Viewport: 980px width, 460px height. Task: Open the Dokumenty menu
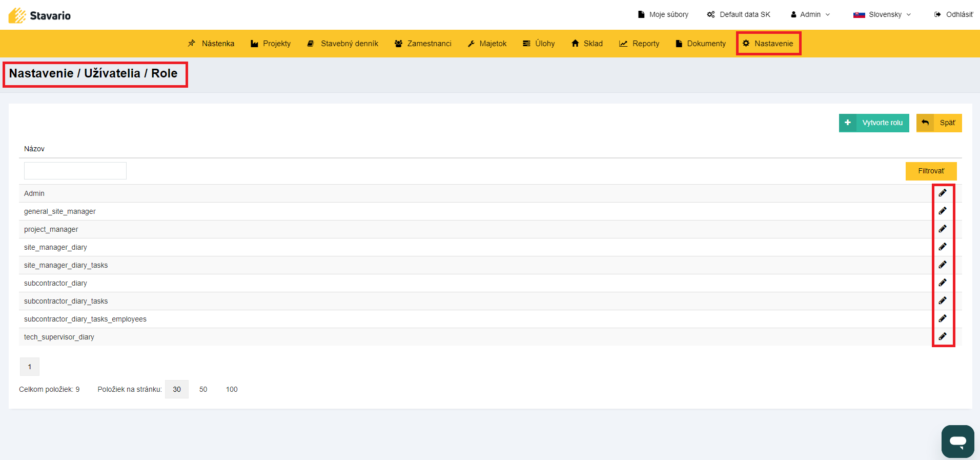click(701, 44)
